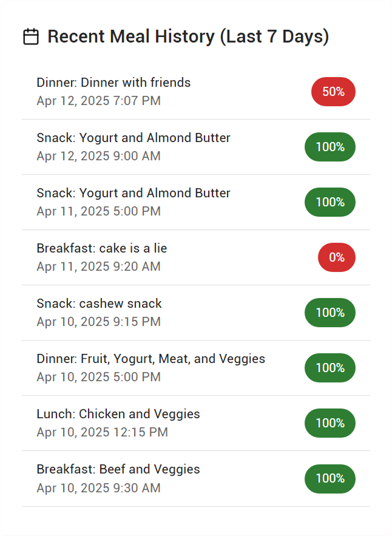Viewport: 392px width, 536px height.
Task: Click the red 0% score badge
Action: pyautogui.click(x=337, y=257)
